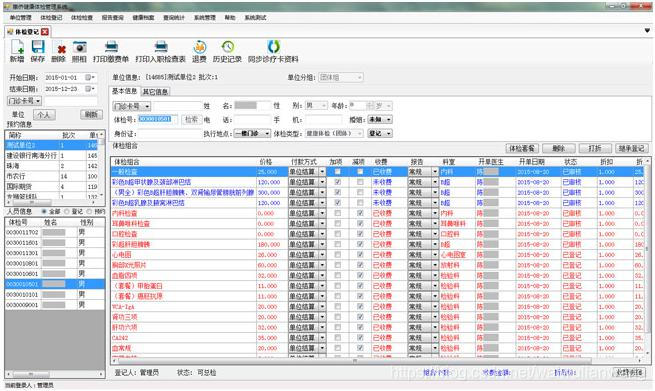
Task: Click the 打折 discount button
Action: (x=595, y=148)
